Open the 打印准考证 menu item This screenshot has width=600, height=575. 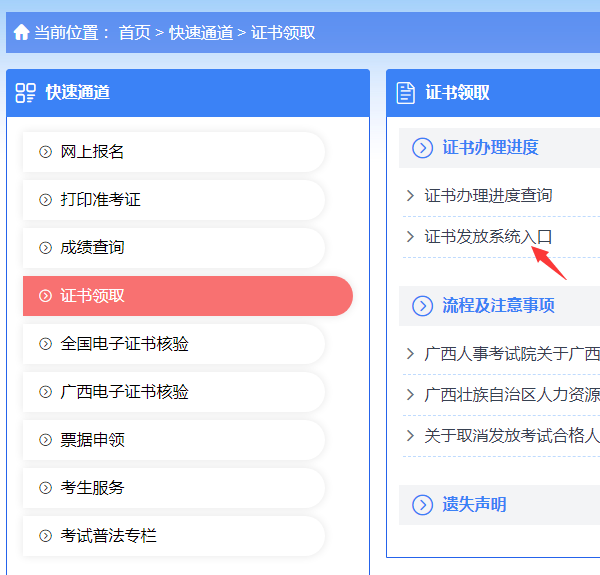(174, 200)
